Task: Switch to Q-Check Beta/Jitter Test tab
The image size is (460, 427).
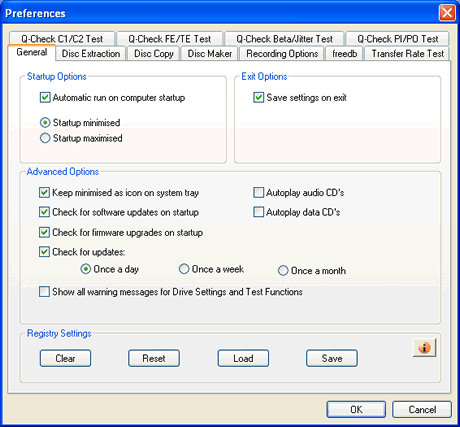Action: pyautogui.click(x=284, y=39)
